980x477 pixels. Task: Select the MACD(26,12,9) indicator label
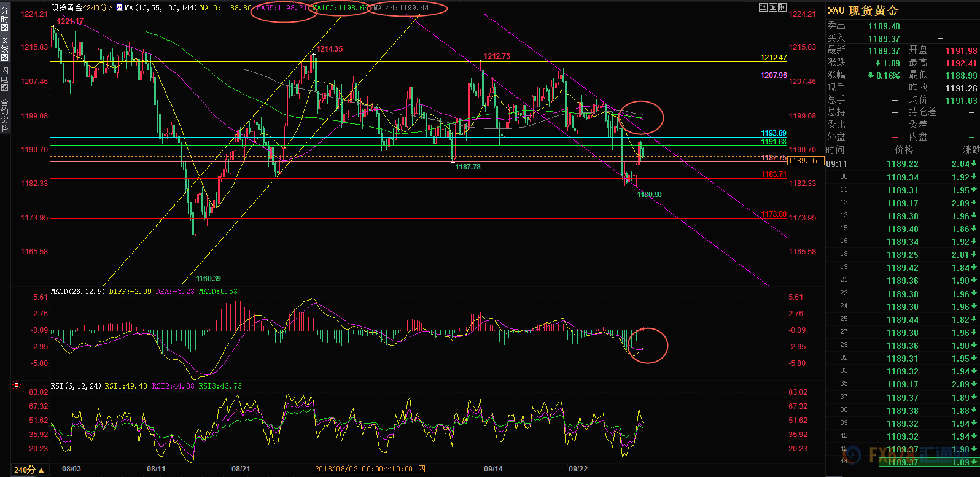pos(78,292)
